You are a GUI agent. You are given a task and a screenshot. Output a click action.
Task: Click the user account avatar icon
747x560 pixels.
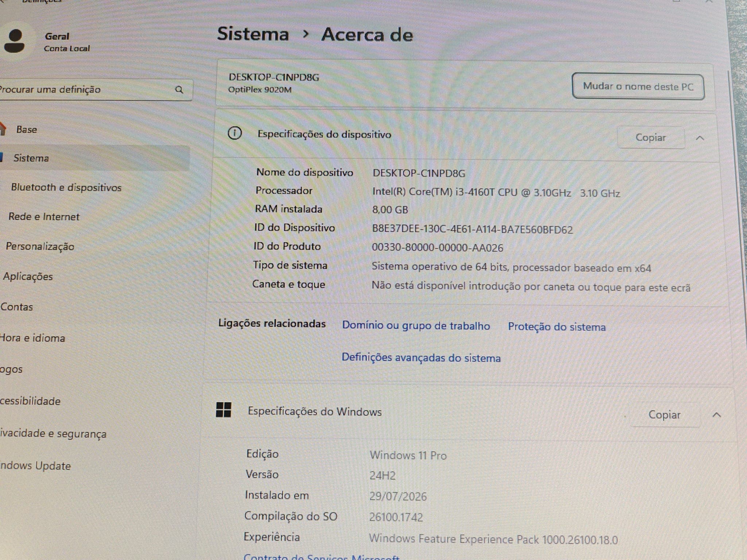(14, 41)
